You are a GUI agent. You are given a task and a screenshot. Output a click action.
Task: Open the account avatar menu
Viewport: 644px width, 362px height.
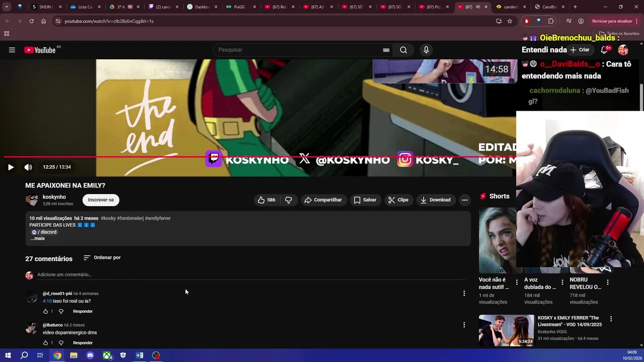tap(623, 50)
